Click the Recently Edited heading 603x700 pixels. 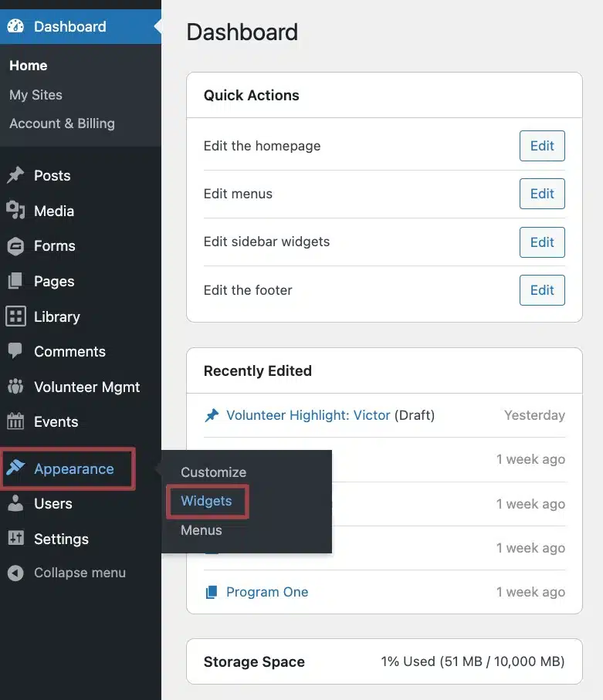point(258,370)
